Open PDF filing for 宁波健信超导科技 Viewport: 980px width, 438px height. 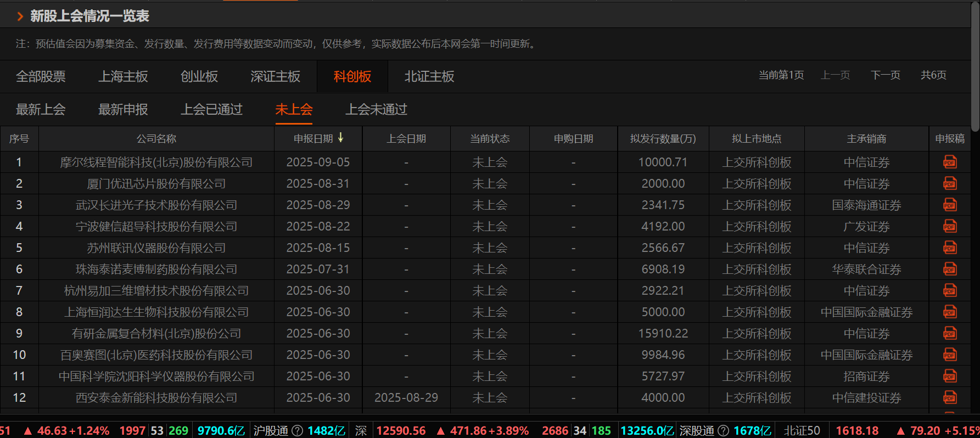click(950, 226)
